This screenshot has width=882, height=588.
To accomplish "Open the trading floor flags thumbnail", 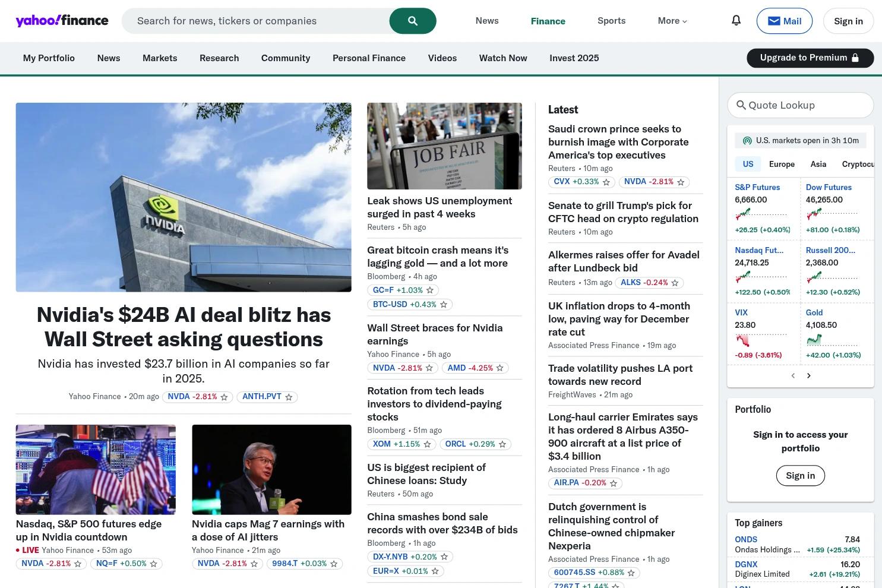I will 96,470.
